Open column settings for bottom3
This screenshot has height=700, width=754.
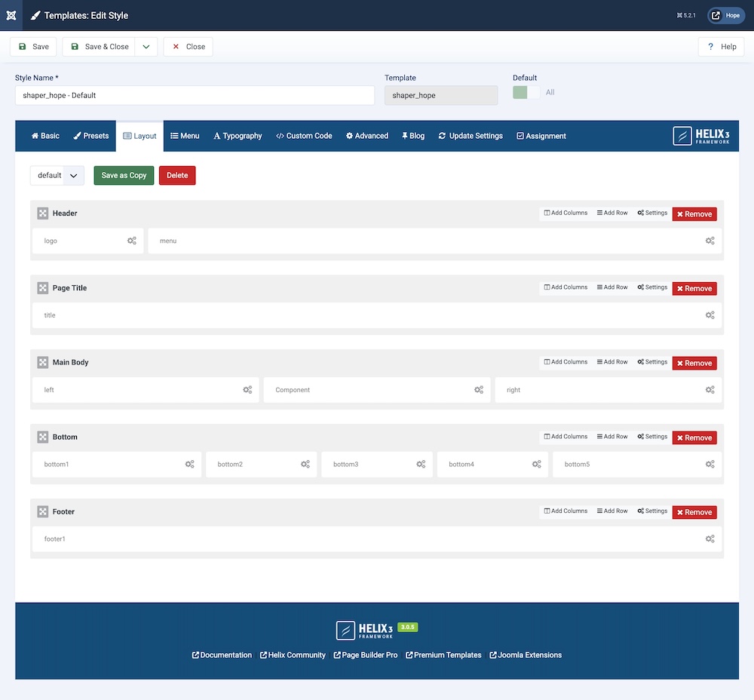pos(421,464)
